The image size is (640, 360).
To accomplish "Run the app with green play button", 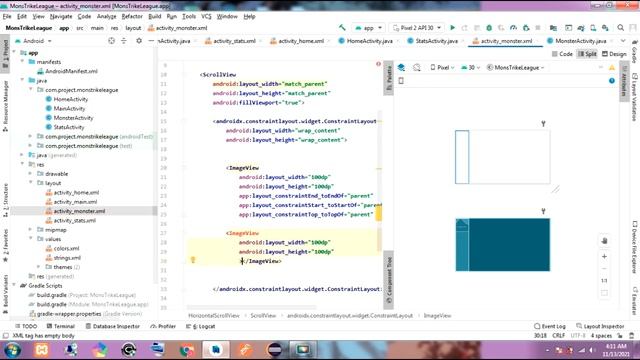I will click(x=452, y=28).
